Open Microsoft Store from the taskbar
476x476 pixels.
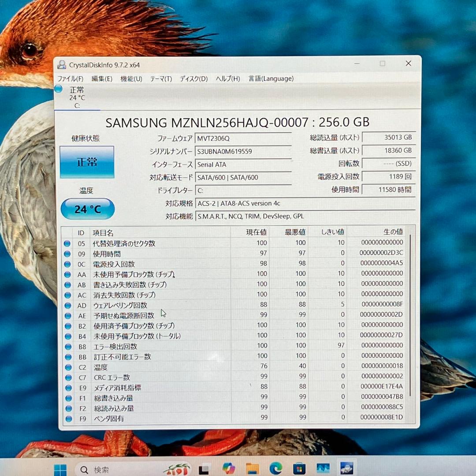click(x=300, y=469)
